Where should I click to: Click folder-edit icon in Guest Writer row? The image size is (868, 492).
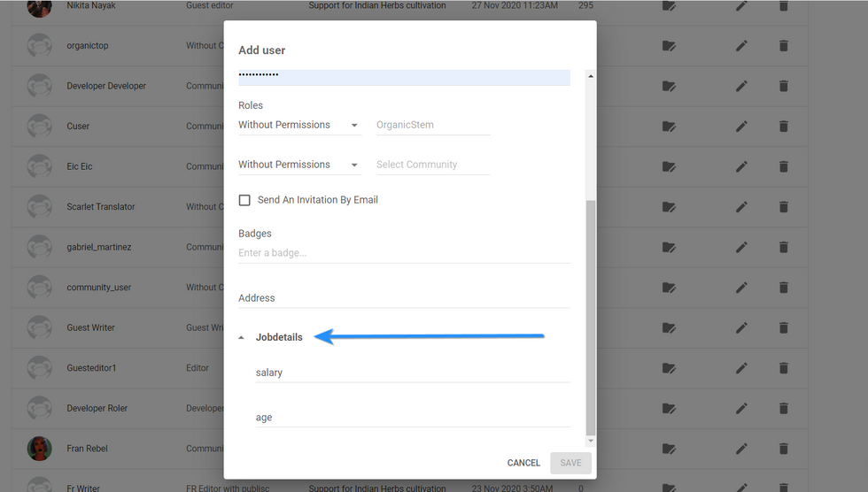[669, 328]
